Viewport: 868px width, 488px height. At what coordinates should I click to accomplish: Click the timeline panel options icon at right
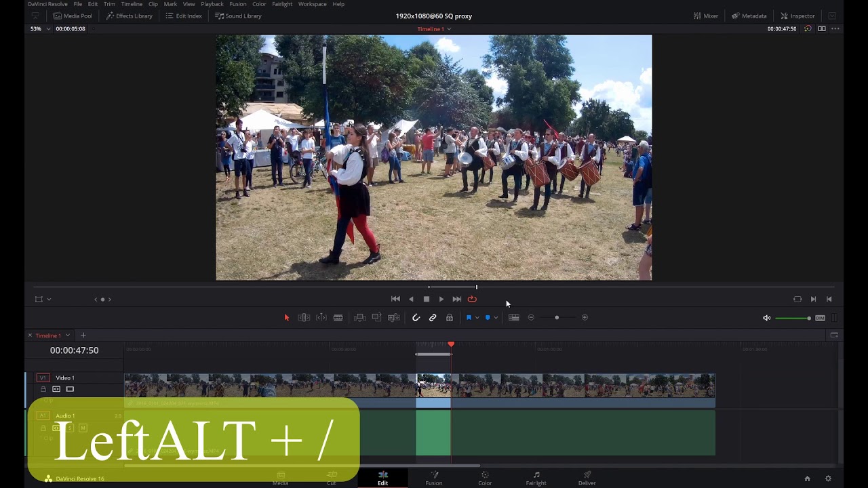[x=834, y=335]
